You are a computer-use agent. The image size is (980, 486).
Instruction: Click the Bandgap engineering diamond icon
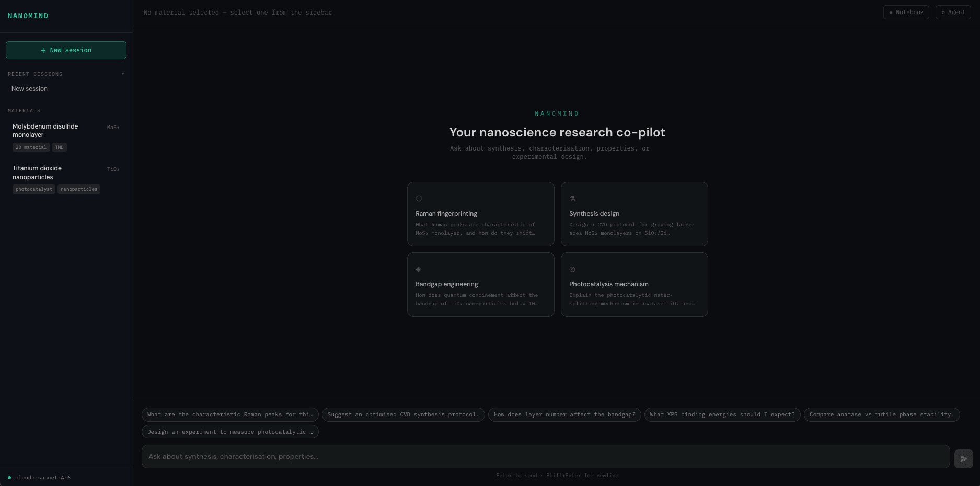click(x=419, y=269)
